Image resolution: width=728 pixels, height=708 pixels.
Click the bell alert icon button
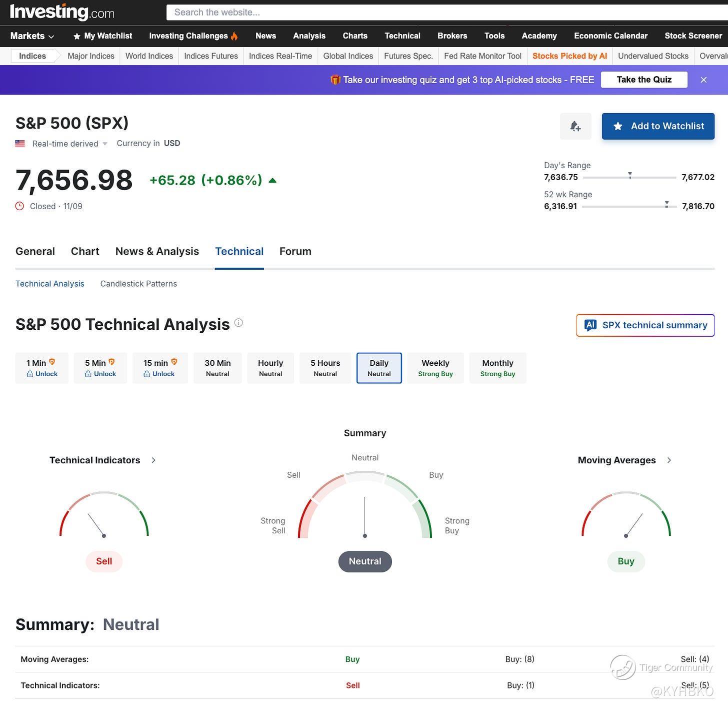(x=575, y=126)
